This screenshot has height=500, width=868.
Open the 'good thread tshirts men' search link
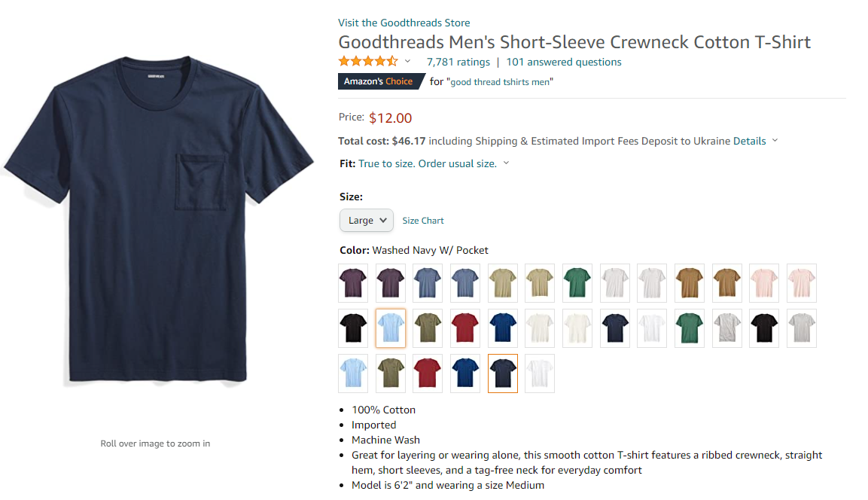tap(500, 82)
